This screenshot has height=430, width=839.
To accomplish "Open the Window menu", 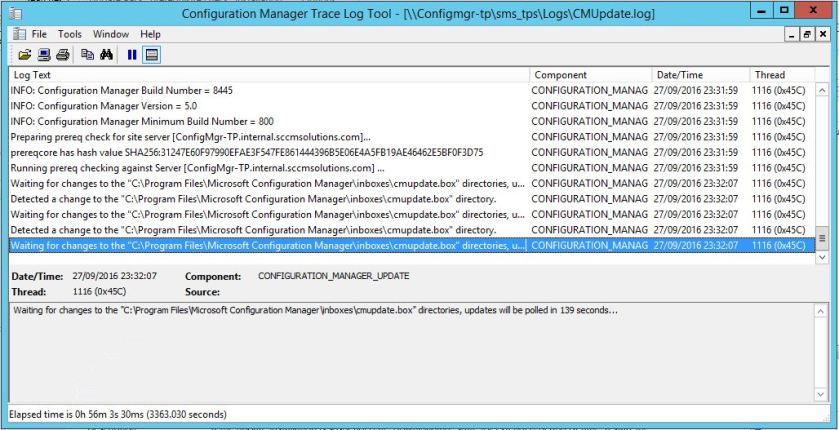I will [x=111, y=34].
